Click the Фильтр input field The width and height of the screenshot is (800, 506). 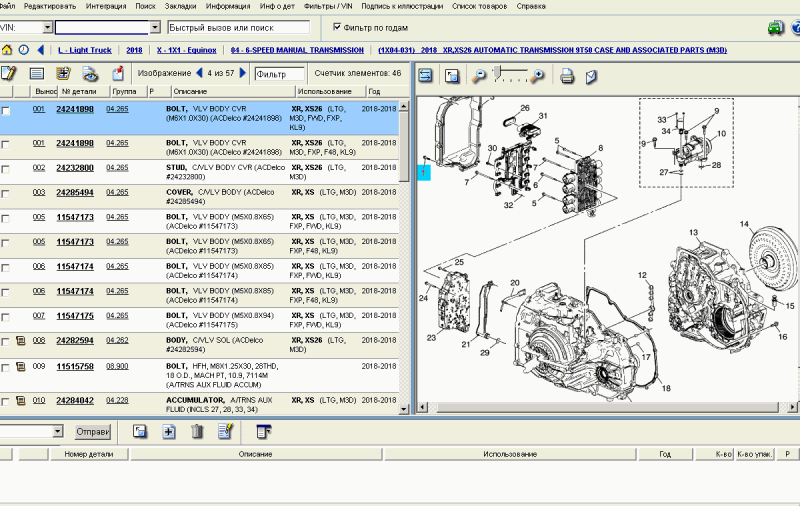click(x=280, y=74)
